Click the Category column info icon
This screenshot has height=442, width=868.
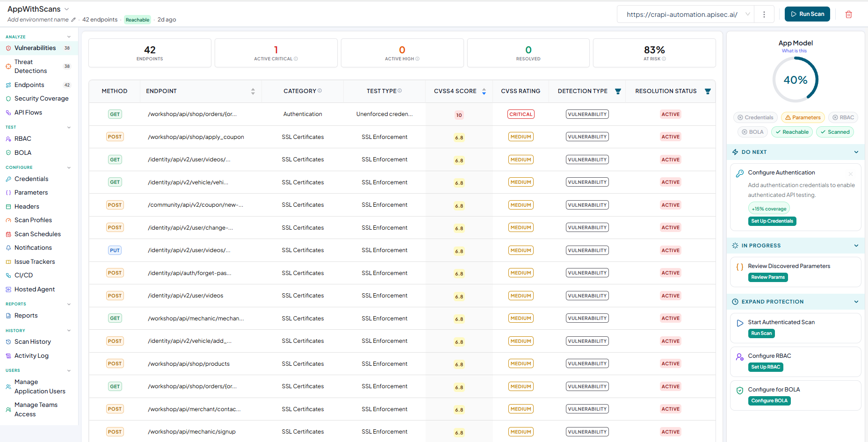pyautogui.click(x=320, y=91)
